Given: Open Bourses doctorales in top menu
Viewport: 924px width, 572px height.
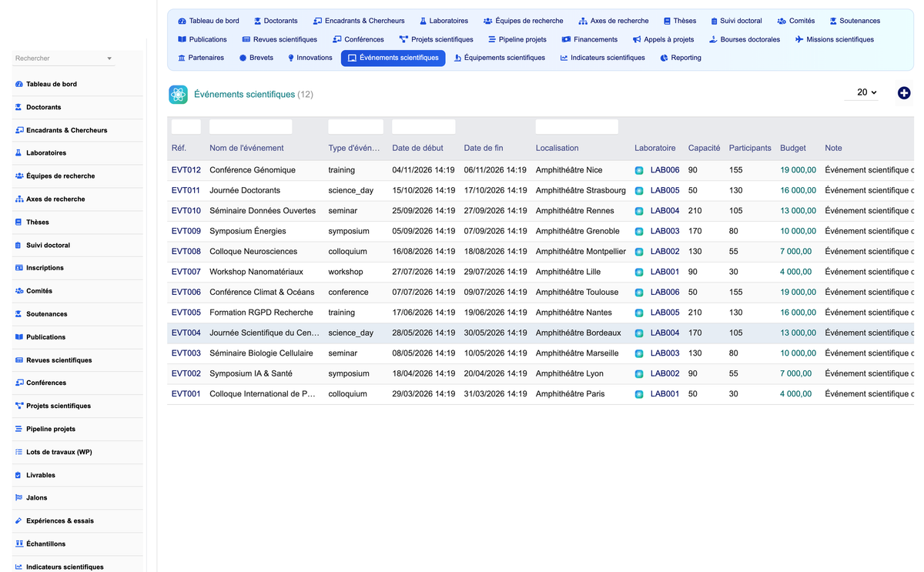Looking at the screenshot, I should (744, 39).
